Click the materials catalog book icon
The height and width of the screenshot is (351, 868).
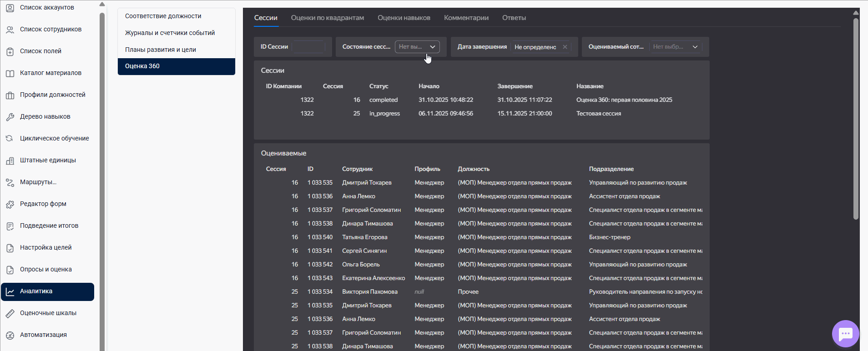point(10,73)
